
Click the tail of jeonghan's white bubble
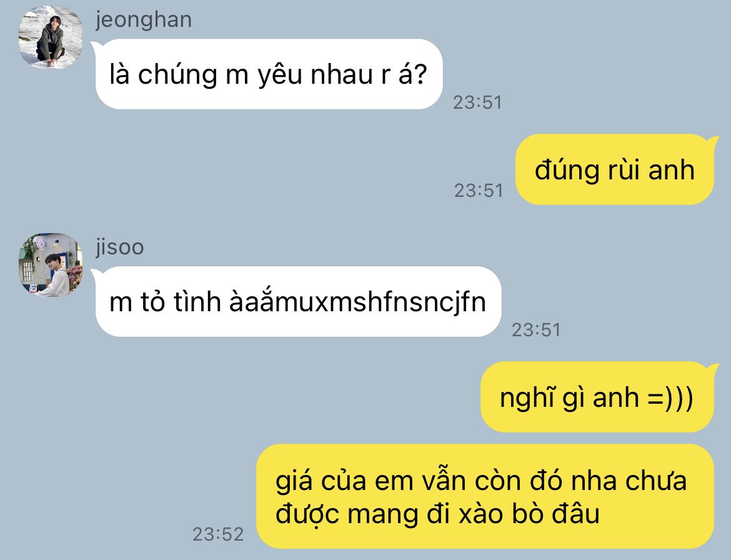96,46
